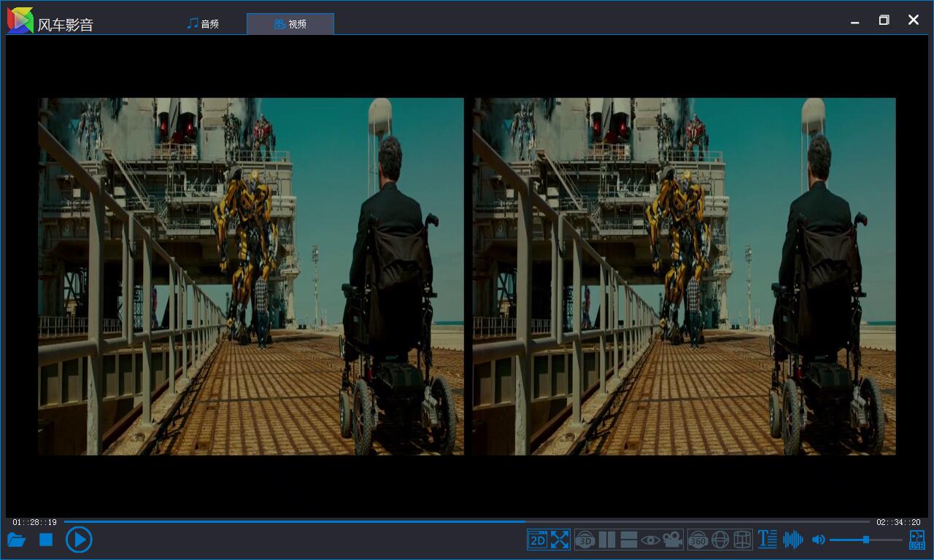Click the right half of the video frame
Screen dimensions: 934x560
click(x=684, y=276)
